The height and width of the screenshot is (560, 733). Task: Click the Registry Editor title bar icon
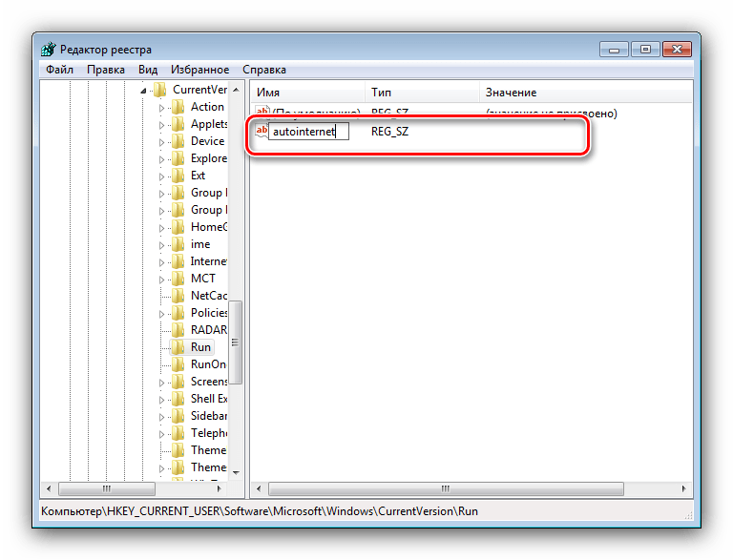[x=49, y=50]
